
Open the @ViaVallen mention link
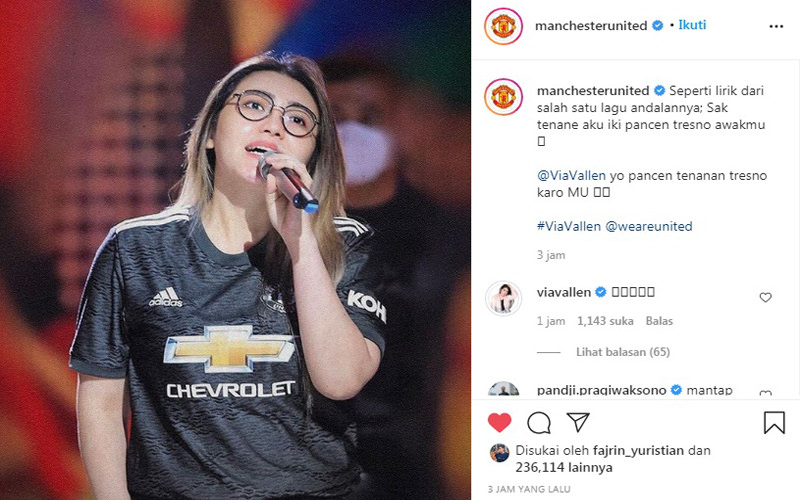click(x=571, y=176)
